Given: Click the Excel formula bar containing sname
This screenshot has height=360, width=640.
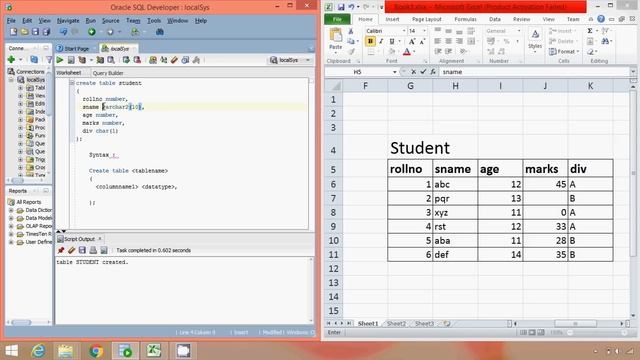Looking at the screenshot, I should [535, 72].
